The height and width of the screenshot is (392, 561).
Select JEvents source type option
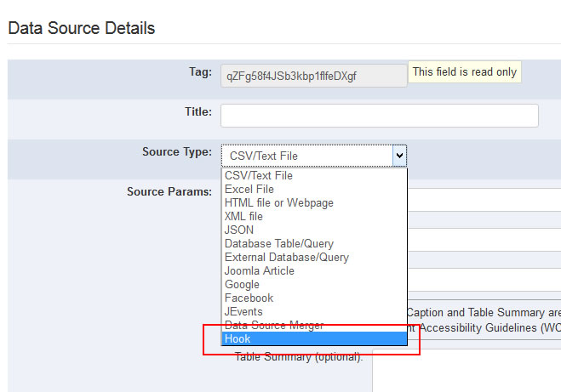coord(243,312)
